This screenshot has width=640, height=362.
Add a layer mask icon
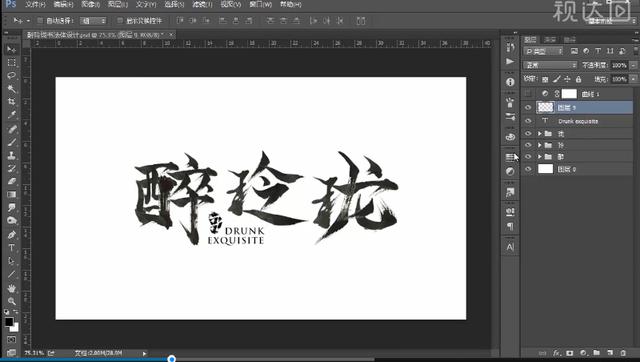570,353
